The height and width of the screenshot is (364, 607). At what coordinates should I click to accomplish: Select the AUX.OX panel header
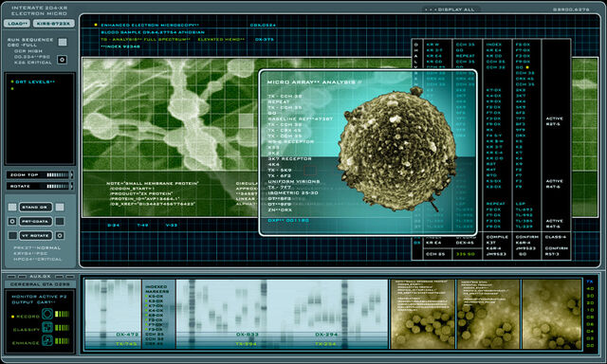point(40,277)
